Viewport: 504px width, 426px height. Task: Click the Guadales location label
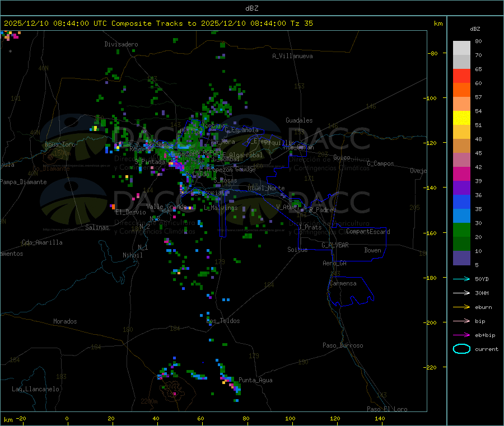pos(299,120)
